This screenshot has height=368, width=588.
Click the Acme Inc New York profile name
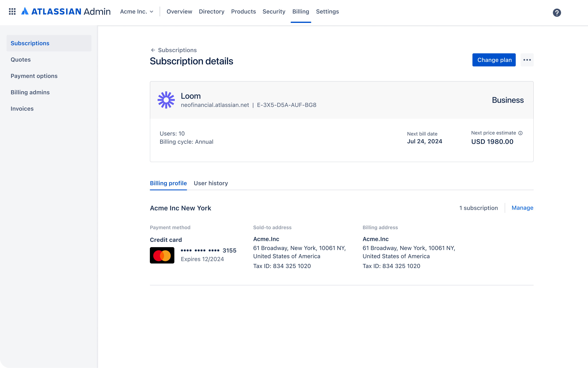180,208
